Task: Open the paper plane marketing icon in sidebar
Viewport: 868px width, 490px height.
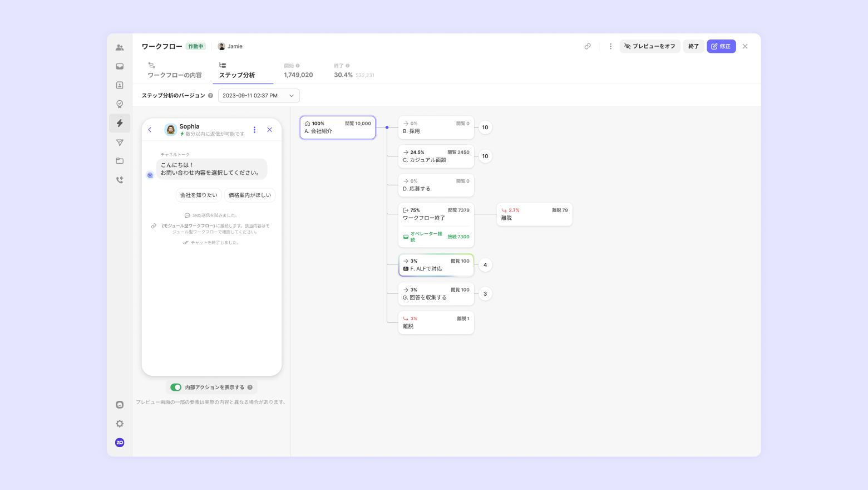Action: (120, 143)
